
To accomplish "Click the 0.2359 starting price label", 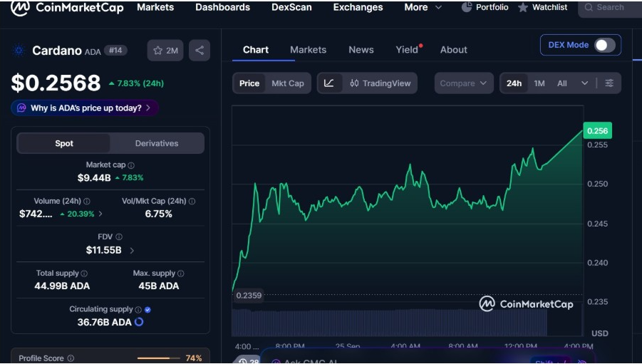I will [x=249, y=295].
